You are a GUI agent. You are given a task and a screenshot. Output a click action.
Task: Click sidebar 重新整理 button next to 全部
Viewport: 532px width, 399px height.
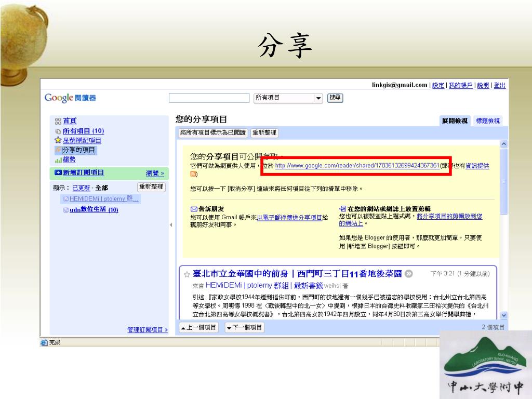[x=151, y=187]
